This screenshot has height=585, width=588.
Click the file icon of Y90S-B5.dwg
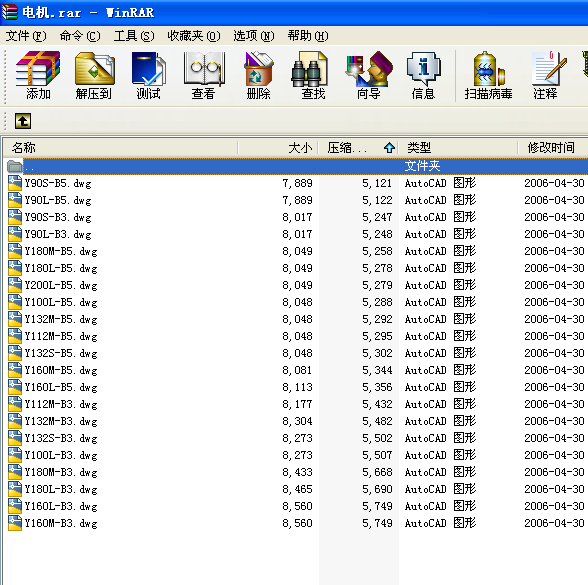(15, 183)
